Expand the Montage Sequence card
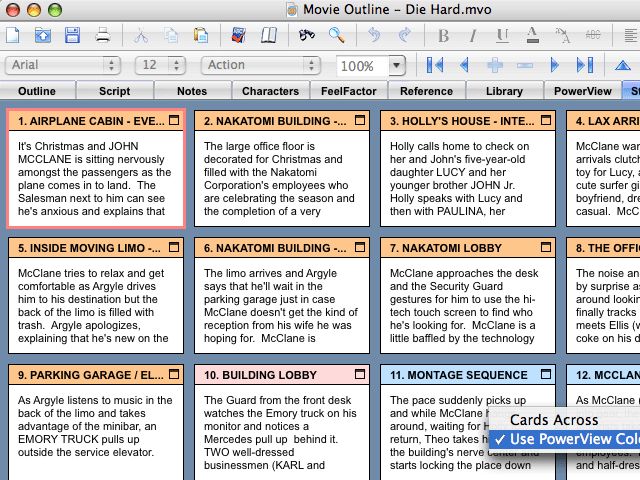 pos(546,374)
